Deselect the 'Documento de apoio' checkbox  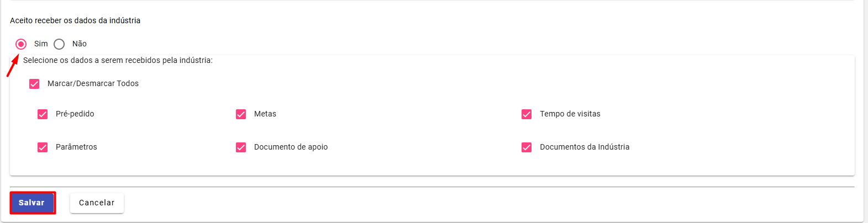(241, 147)
